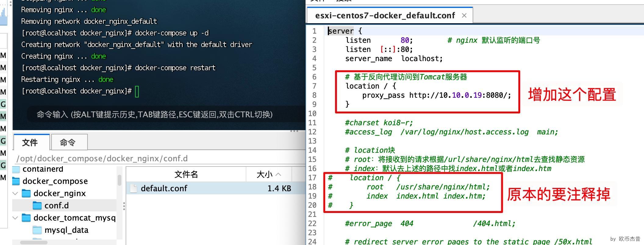
Task: Click the containerd folder icon
Action: 16,169
